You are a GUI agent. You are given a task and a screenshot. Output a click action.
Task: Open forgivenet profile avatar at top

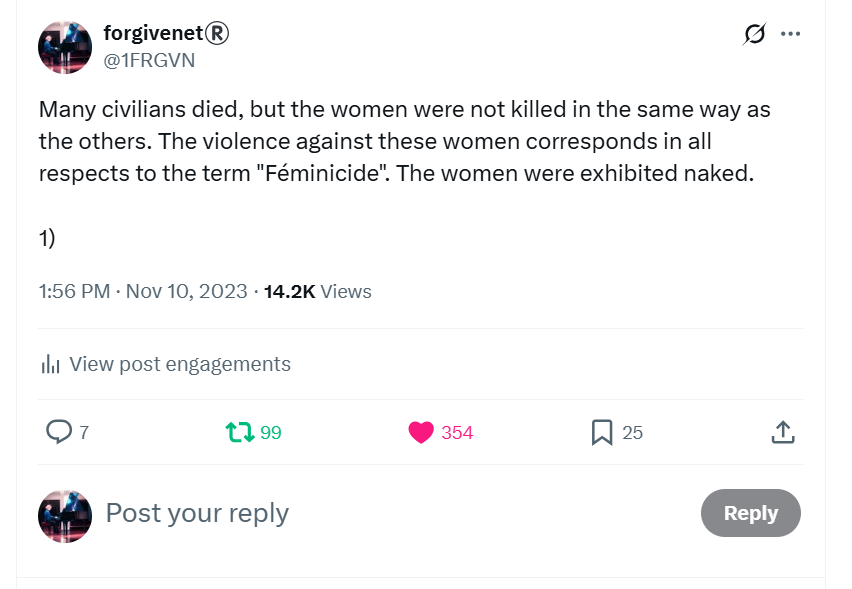(x=65, y=48)
